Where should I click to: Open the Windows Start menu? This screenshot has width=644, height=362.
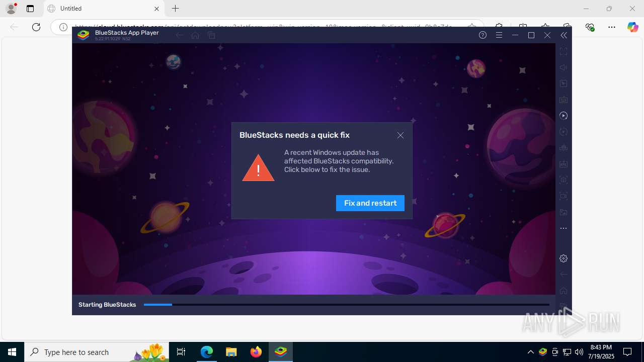[x=12, y=352]
